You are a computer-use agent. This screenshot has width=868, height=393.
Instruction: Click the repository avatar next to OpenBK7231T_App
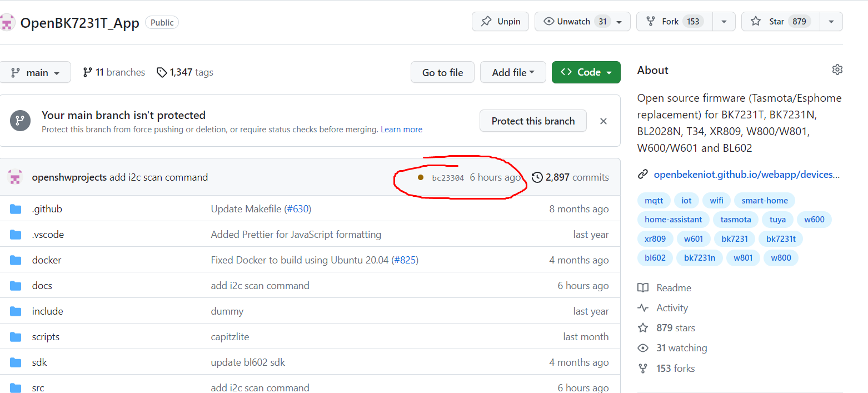[6, 23]
